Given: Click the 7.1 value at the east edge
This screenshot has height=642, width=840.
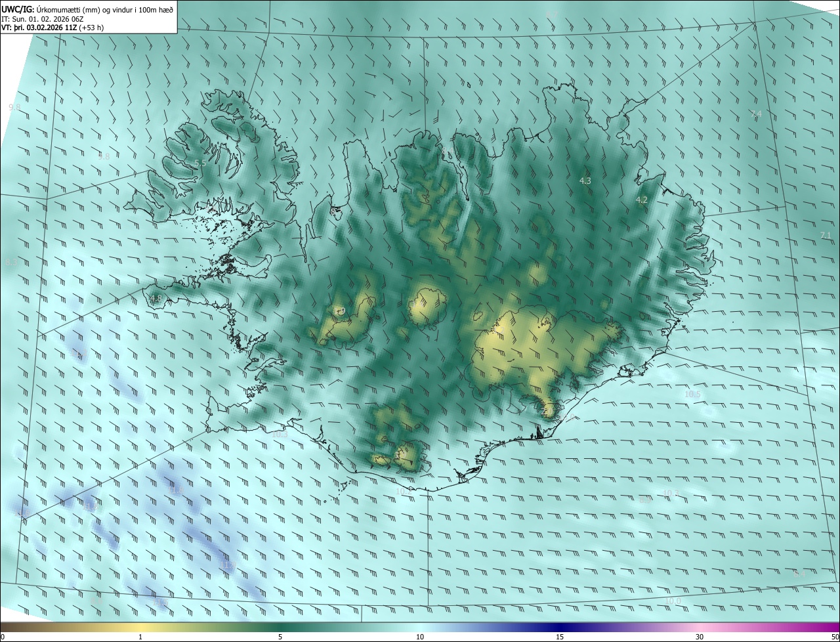Looking at the screenshot, I should pyautogui.click(x=826, y=235).
